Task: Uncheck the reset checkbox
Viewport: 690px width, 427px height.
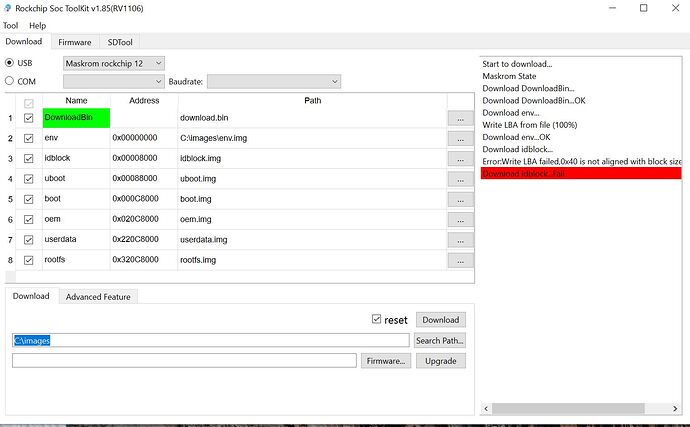Action: (x=376, y=320)
